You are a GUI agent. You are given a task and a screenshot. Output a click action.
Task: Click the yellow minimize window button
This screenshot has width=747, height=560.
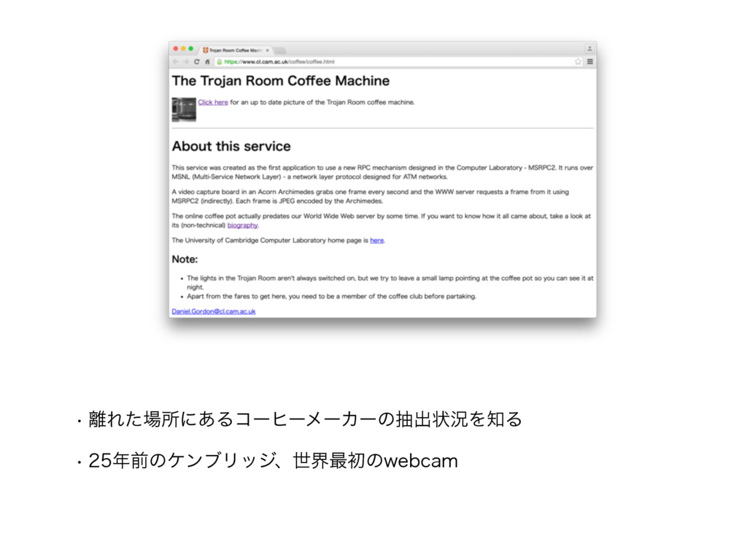pyautogui.click(x=183, y=49)
